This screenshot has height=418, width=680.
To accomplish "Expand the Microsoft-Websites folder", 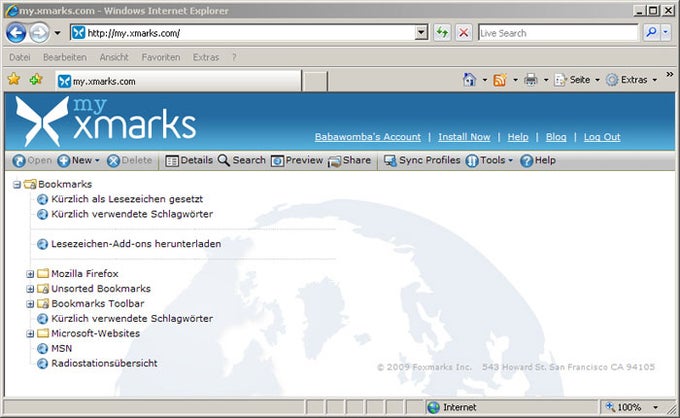I will coord(30,334).
